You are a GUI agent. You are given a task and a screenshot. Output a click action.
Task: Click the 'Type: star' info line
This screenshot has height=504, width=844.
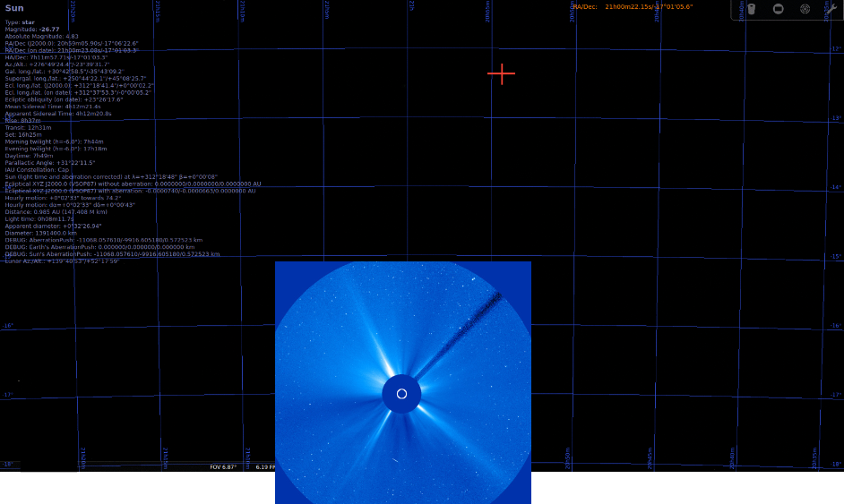[20, 22]
